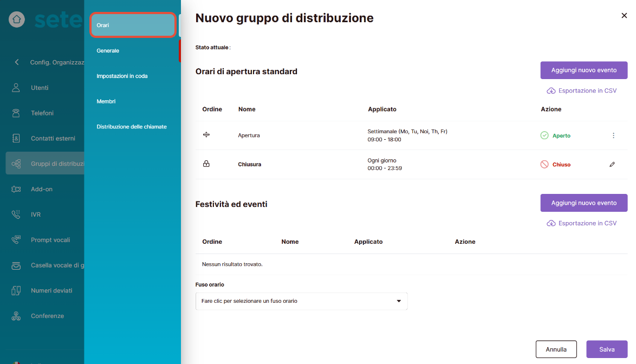Screen dimensions: 636x364
Task: Open Utenti in the sidebar
Action: point(40,88)
